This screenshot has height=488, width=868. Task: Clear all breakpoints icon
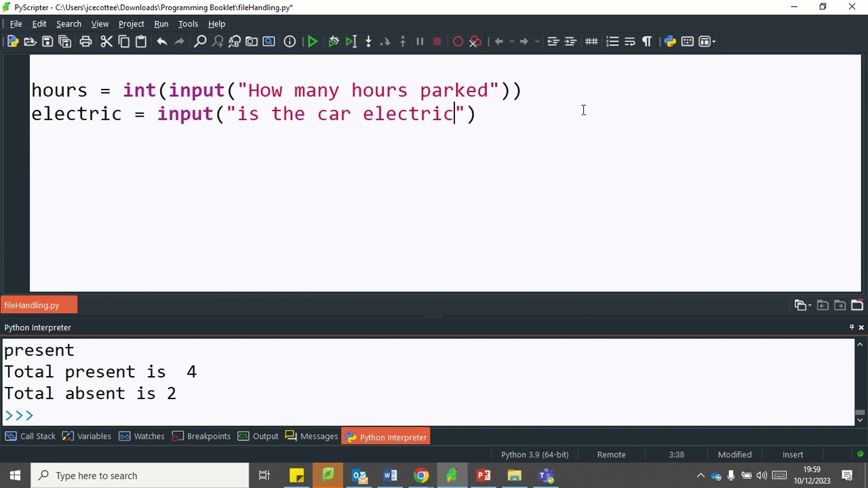[x=475, y=41]
